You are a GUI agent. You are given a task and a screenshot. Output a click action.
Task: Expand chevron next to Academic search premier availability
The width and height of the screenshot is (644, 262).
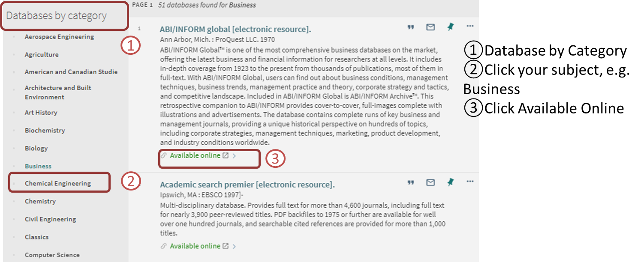click(234, 246)
